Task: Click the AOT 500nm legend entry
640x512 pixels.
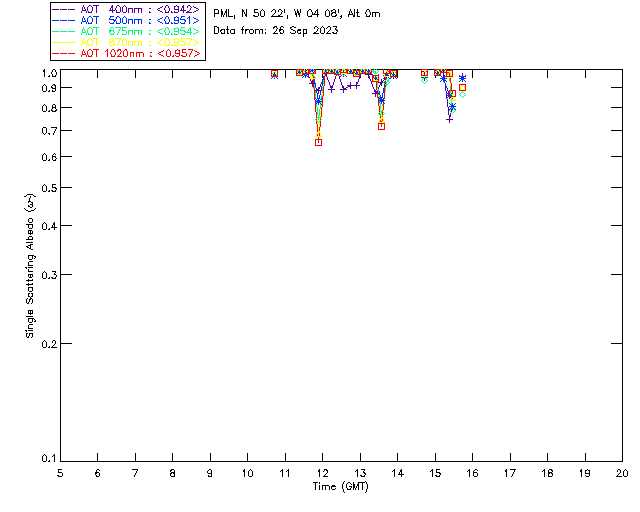Action: 126,20
